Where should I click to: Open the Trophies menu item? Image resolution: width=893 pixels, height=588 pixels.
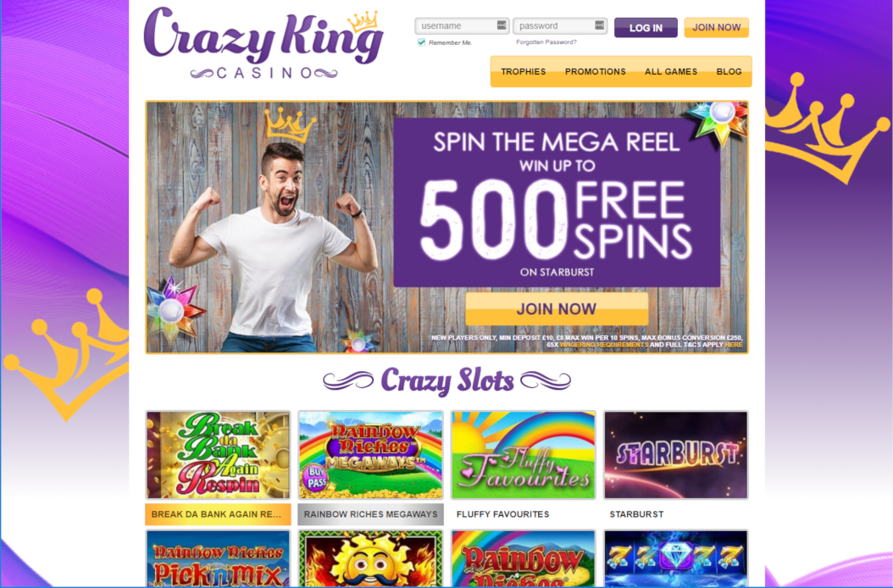523,72
